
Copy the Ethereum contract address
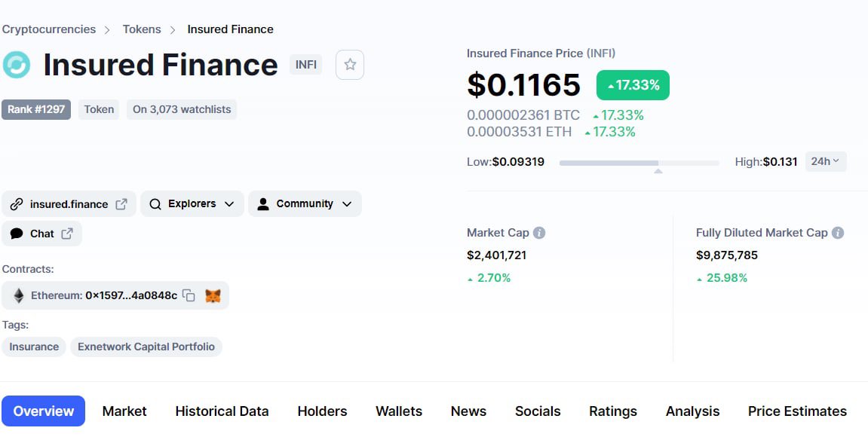(189, 296)
